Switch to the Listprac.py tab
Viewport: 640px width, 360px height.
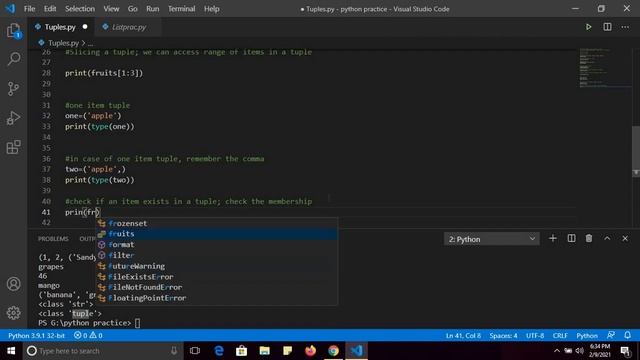click(129, 27)
